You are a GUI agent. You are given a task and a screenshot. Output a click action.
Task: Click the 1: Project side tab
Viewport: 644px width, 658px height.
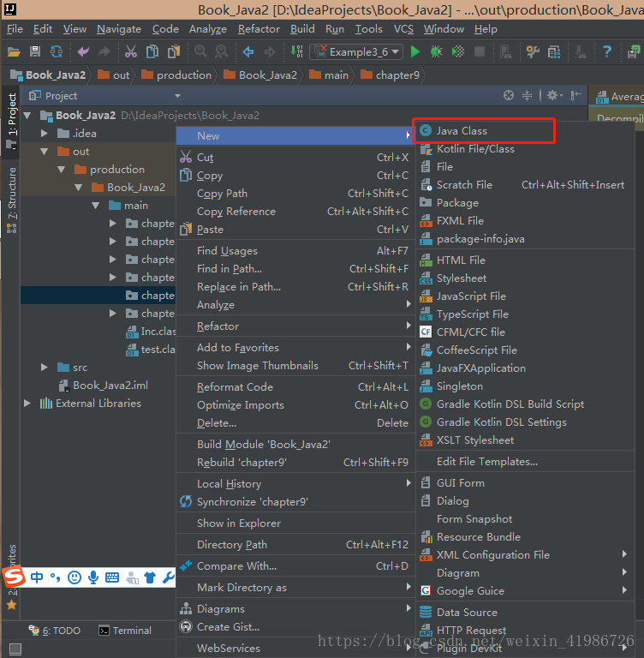(11, 121)
